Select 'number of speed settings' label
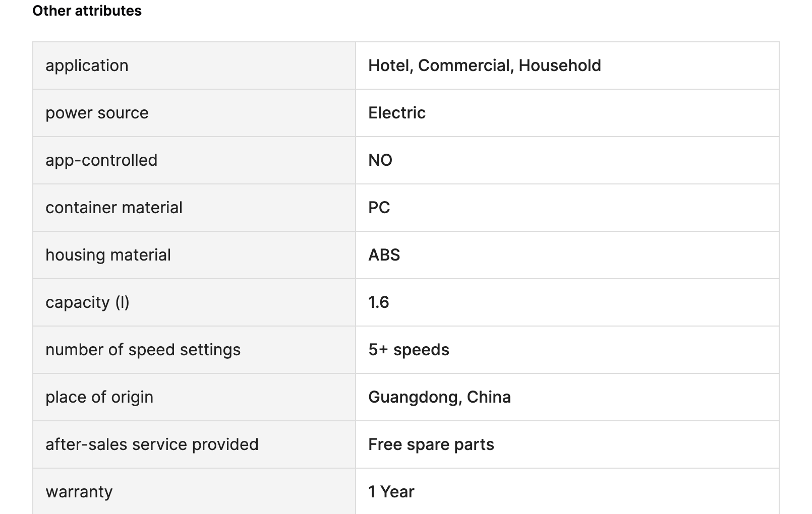Screen dimensions: 812x514 tap(143, 350)
